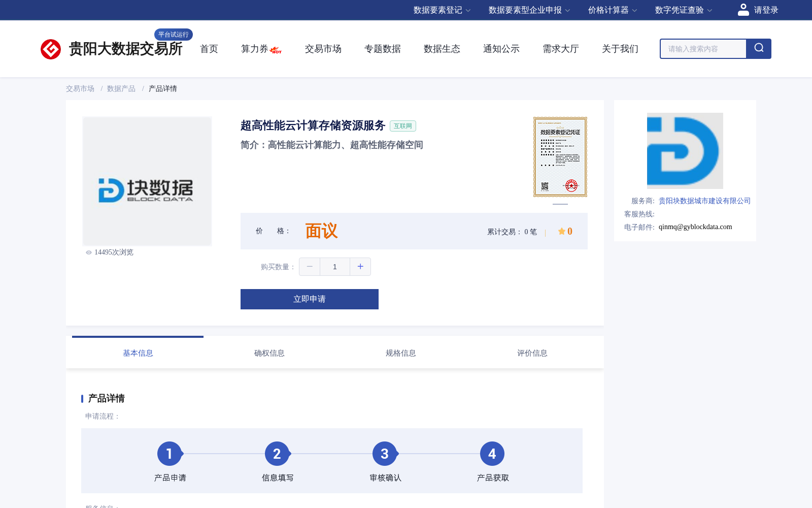Expand 价格计算器 dropdown
This screenshot has width=812, height=508.
coord(613,10)
